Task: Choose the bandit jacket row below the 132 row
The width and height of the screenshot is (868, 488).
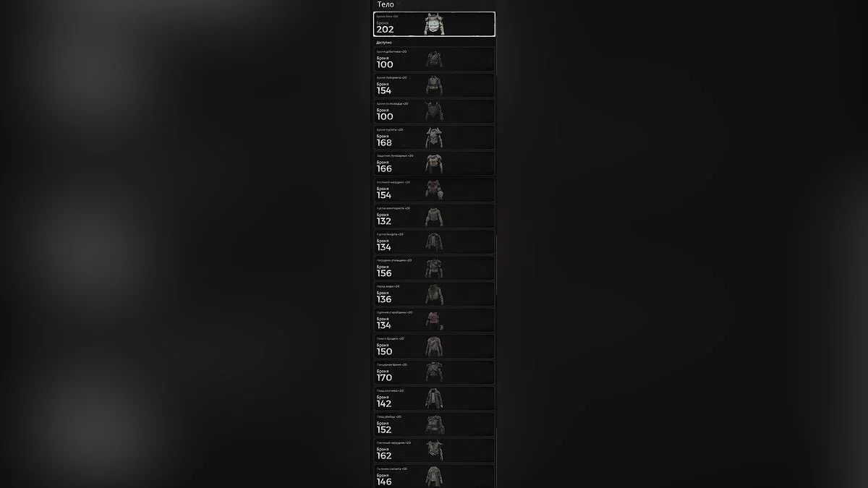Action: 434,242
